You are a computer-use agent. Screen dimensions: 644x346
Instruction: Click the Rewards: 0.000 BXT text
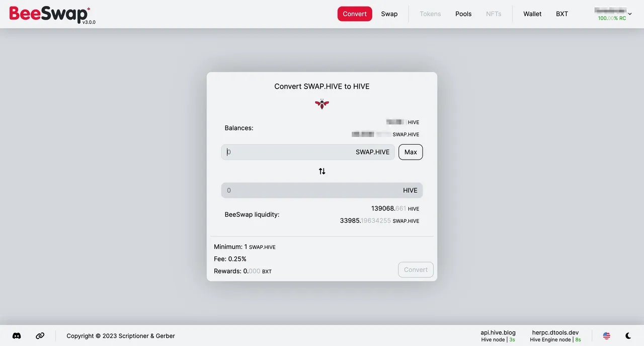click(243, 271)
